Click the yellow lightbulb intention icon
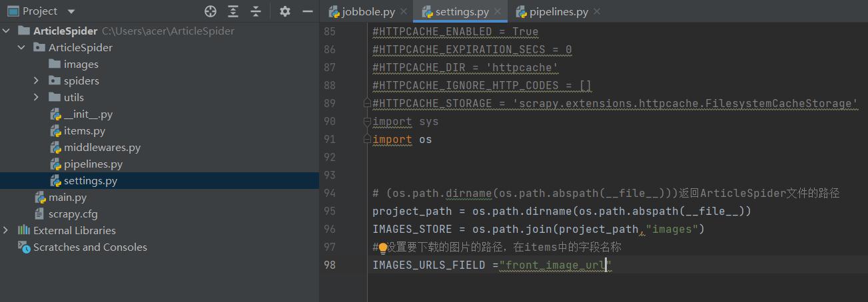The width and height of the screenshot is (868, 302). click(383, 248)
